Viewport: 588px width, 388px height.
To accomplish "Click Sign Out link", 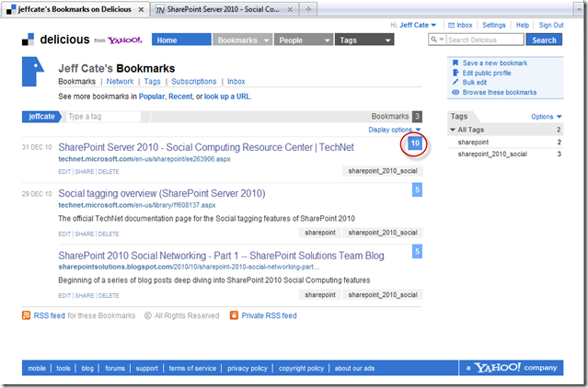I will (551, 25).
